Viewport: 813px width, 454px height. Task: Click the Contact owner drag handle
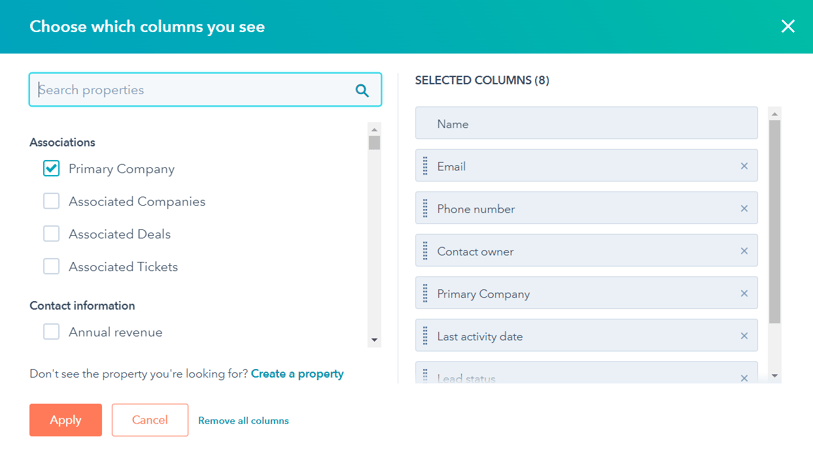click(425, 251)
